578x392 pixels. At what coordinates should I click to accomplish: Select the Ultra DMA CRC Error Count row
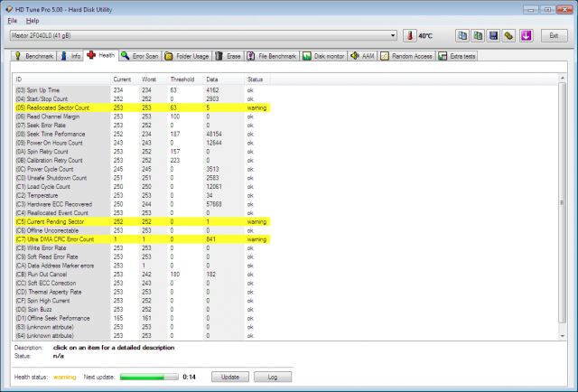(x=56, y=238)
